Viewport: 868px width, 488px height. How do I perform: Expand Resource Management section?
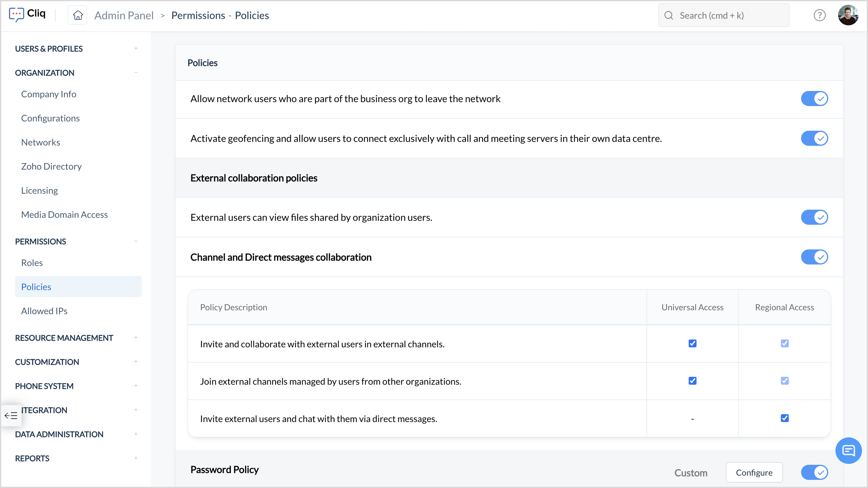136,337
